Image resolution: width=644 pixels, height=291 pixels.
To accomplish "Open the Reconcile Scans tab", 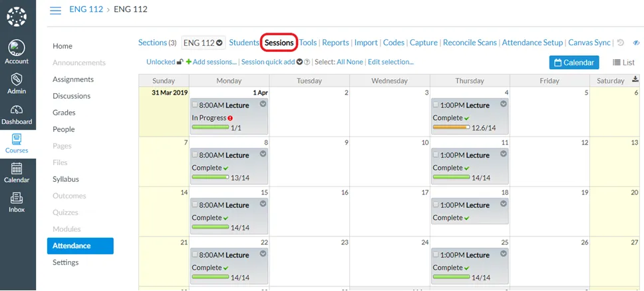I will pyautogui.click(x=470, y=43).
